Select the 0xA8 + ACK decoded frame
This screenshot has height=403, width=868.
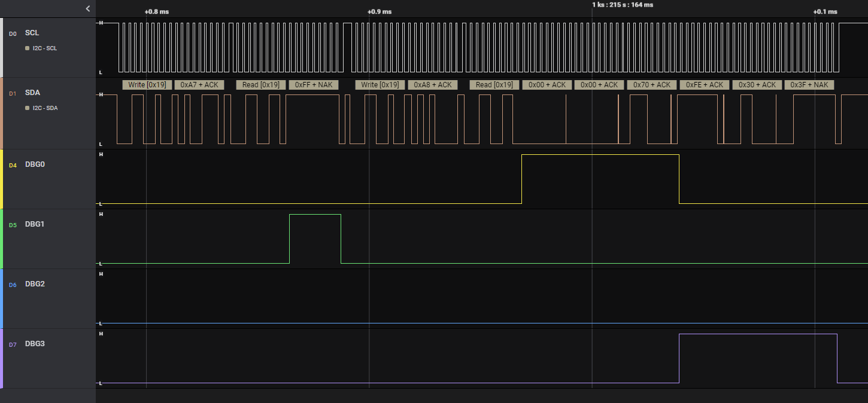(x=433, y=85)
